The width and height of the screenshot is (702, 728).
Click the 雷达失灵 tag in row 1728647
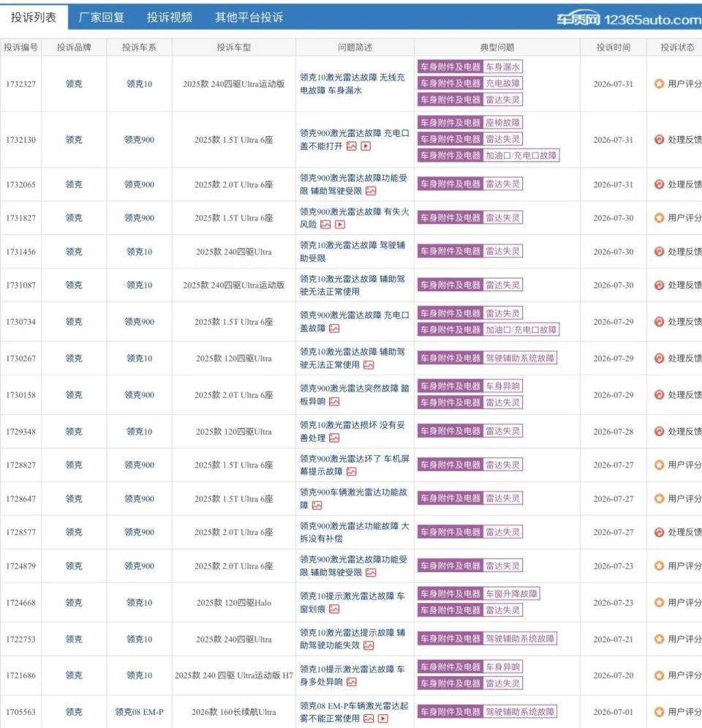coord(502,498)
